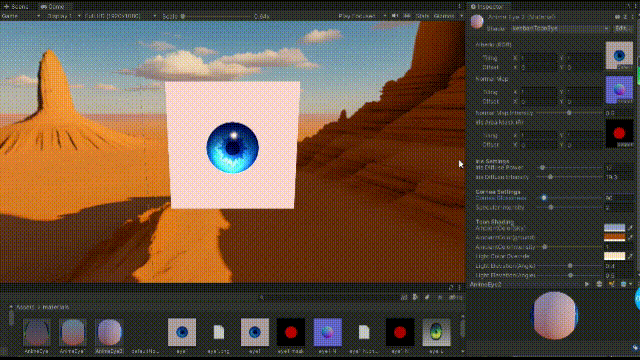Toggle hidden packages visibility count
640x360 pixels.
(456, 298)
